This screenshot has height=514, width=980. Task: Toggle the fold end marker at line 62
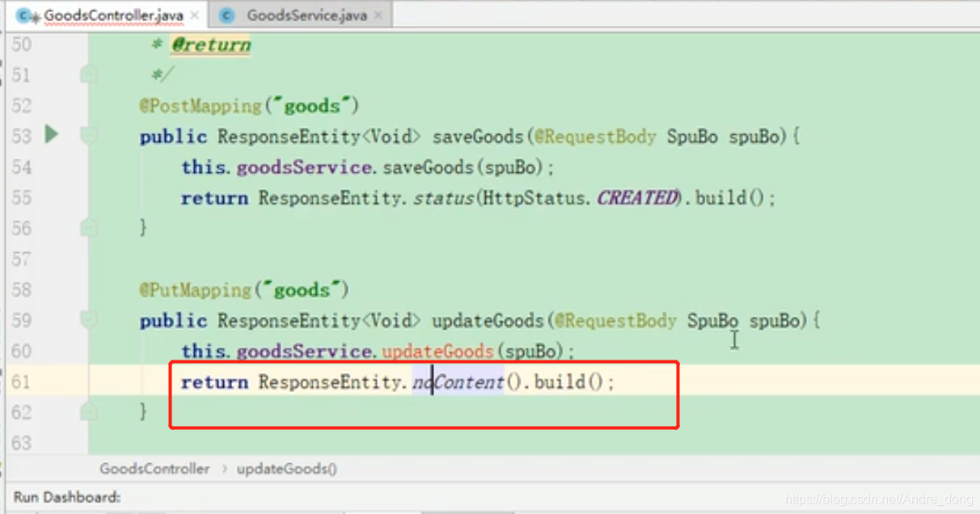coord(88,412)
